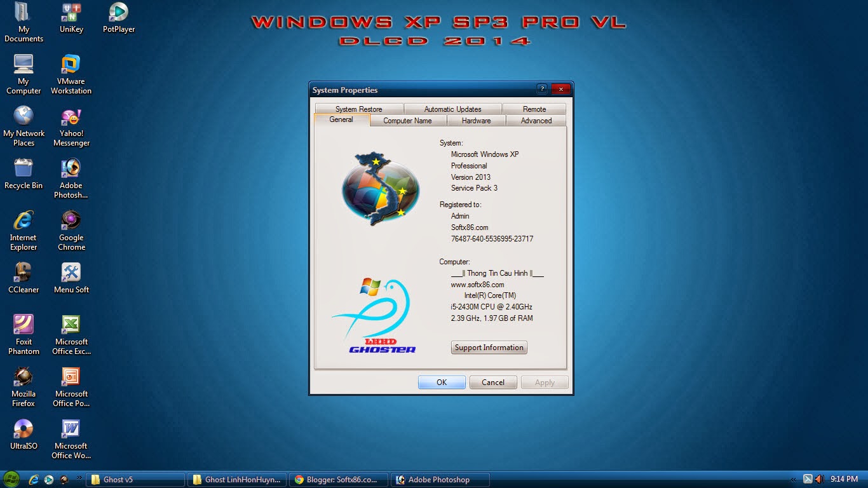Screen dimensions: 868x488
Task: Click the media player Quick Launch icon
Action: (49, 480)
